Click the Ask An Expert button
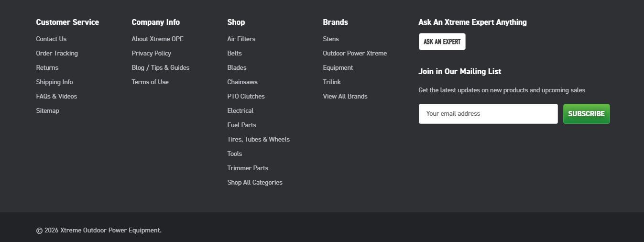The height and width of the screenshot is (242, 644). click(442, 42)
